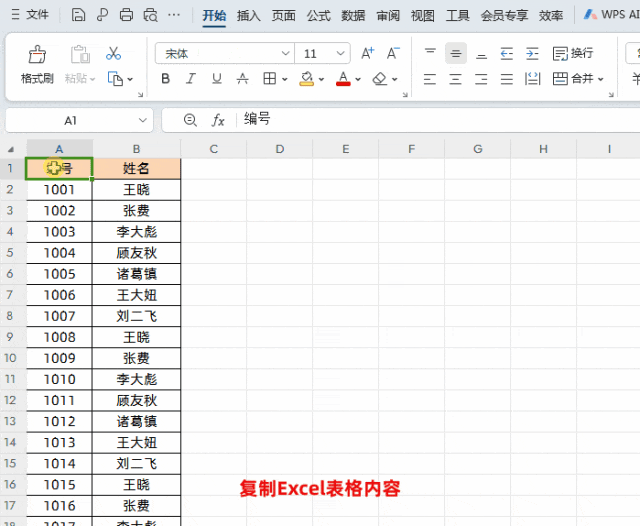Expand the Clear eraser dropdown arrow
Image resolution: width=640 pixels, height=526 pixels.
click(395, 79)
